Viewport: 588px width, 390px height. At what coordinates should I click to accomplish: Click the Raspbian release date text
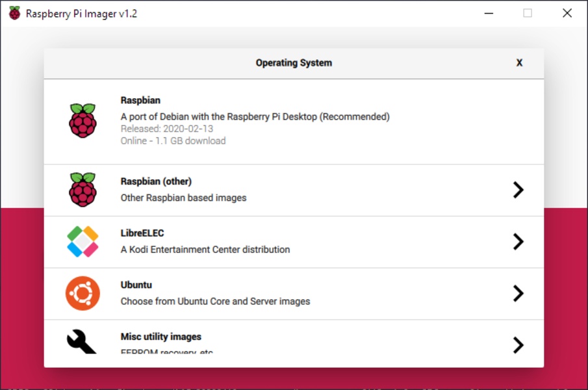click(167, 129)
